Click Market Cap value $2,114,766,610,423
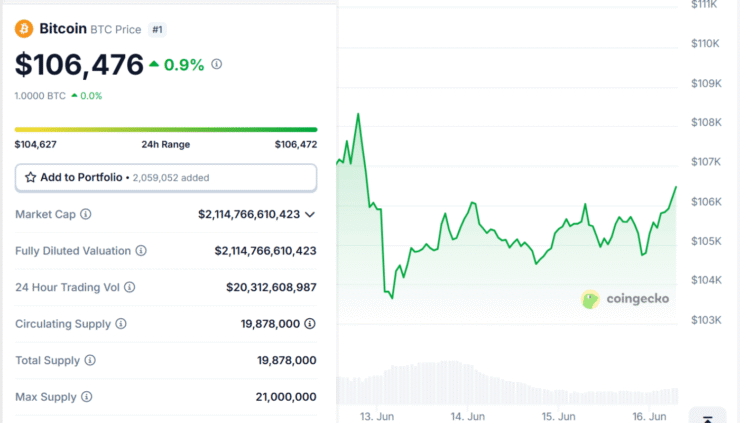This screenshot has height=423, width=740. click(x=249, y=214)
